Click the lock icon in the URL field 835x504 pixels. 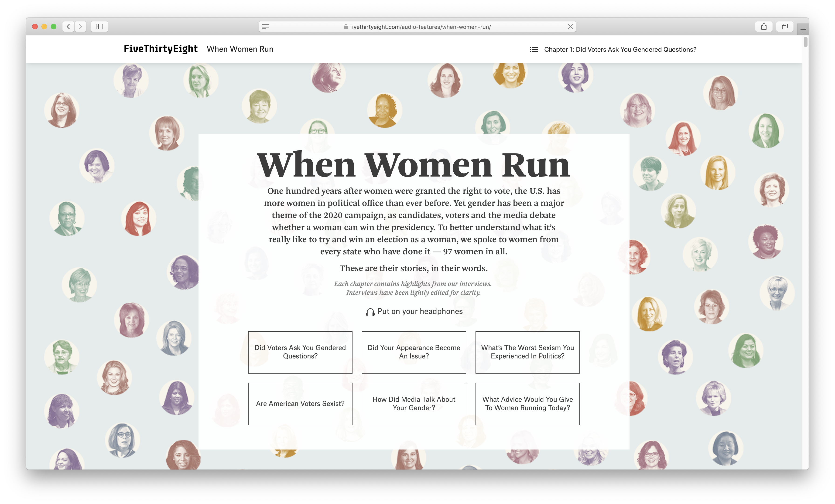tap(346, 27)
